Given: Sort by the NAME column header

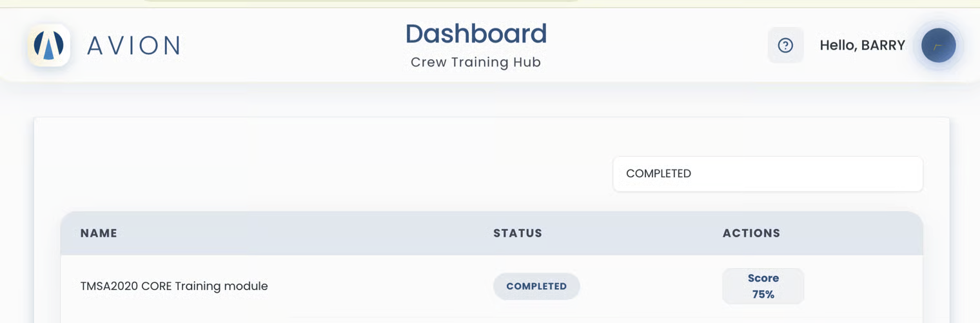Looking at the screenshot, I should tap(99, 233).
